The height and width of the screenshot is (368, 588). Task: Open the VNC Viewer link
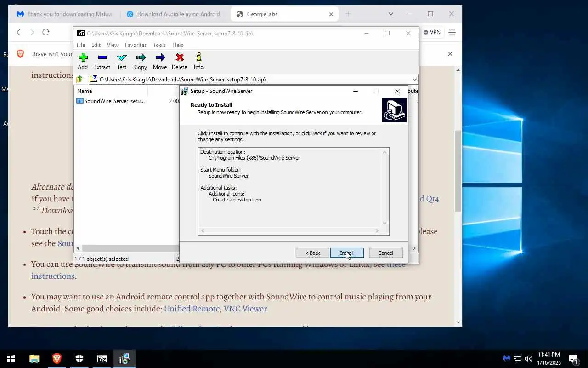click(x=245, y=309)
